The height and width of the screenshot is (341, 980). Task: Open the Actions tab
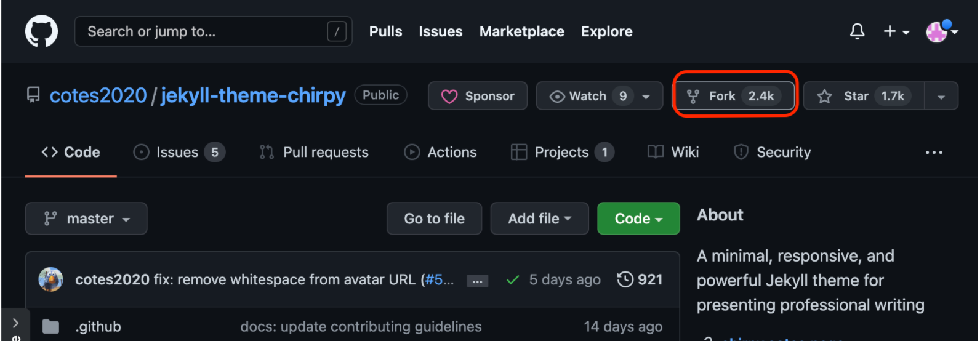point(440,152)
